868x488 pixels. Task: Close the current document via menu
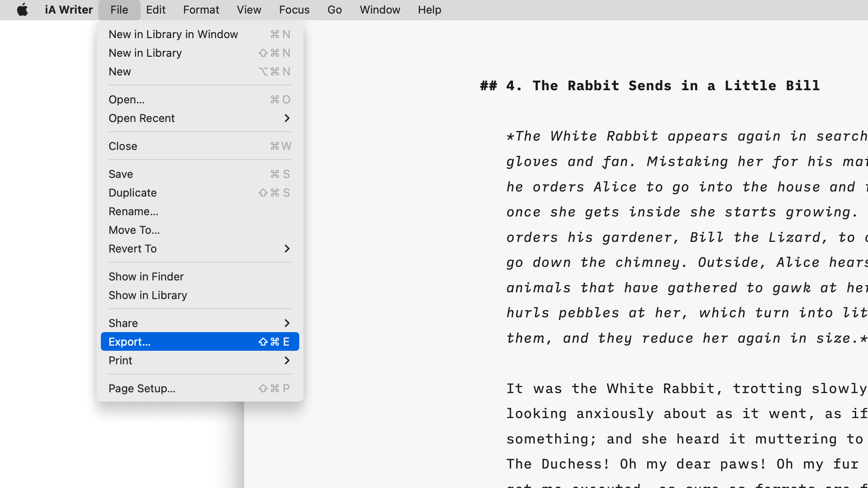122,146
